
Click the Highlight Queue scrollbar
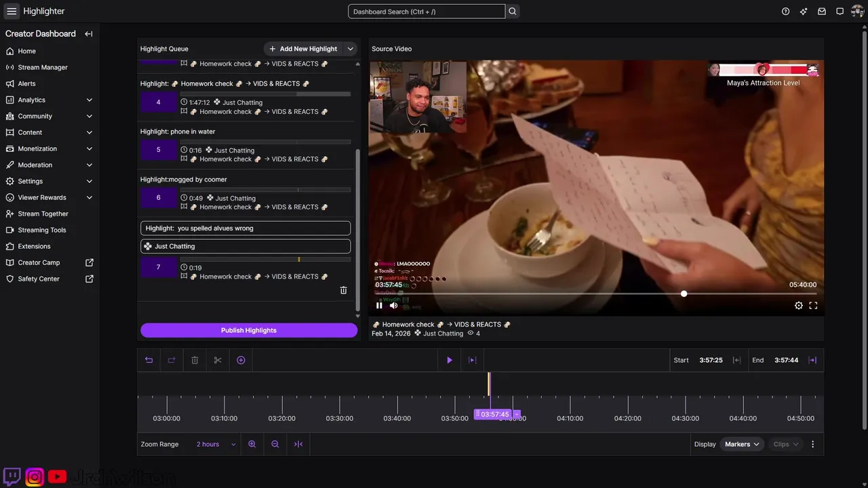tap(358, 230)
